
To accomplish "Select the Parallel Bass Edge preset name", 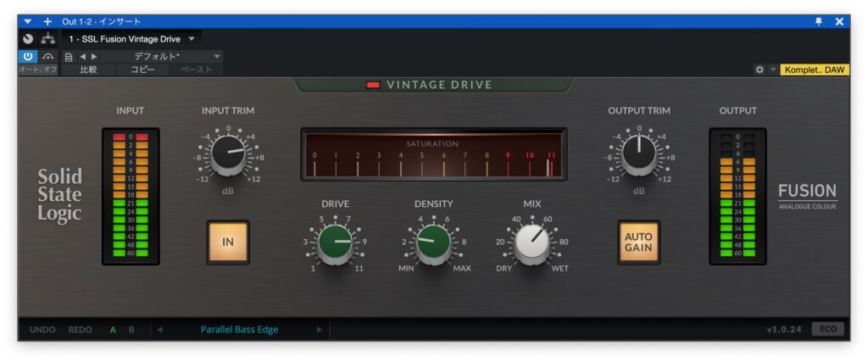I will (239, 330).
